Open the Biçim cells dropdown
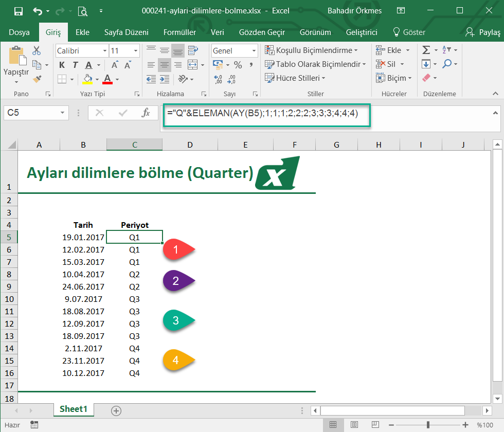 point(394,78)
